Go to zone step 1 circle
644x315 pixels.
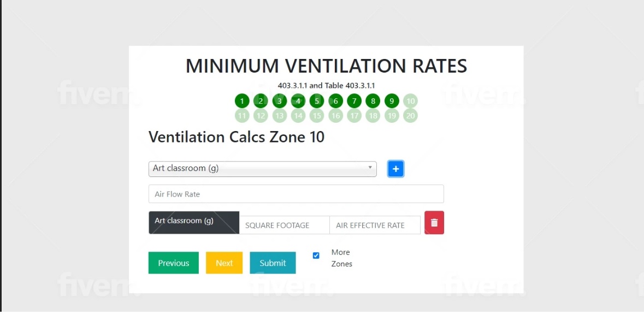point(242,100)
